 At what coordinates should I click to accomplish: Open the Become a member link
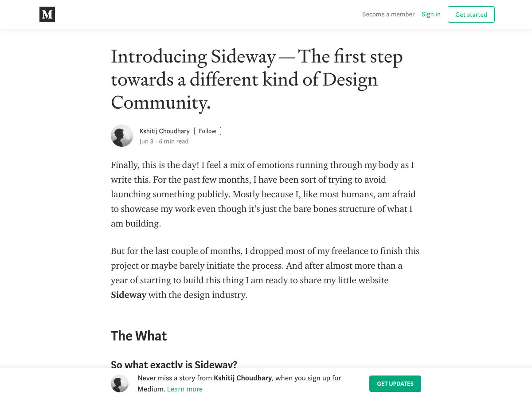point(388,14)
